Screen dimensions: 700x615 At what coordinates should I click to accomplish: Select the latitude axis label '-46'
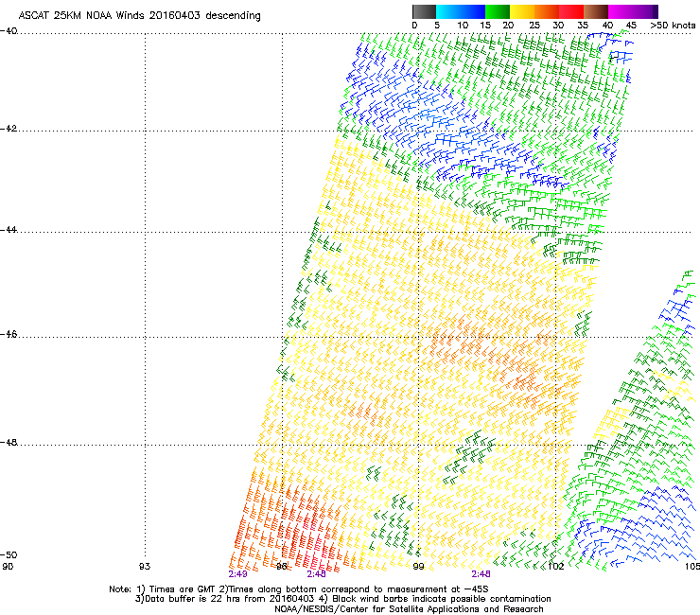pyautogui.click(x=9, y=335)
